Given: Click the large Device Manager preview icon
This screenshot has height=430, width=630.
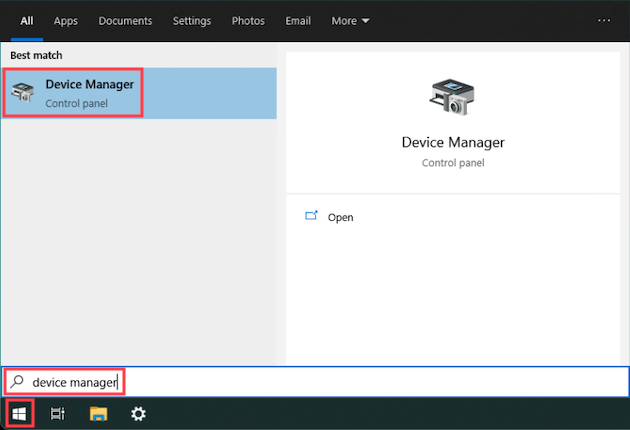Looking at the screenshot, I should coord(452,100).
